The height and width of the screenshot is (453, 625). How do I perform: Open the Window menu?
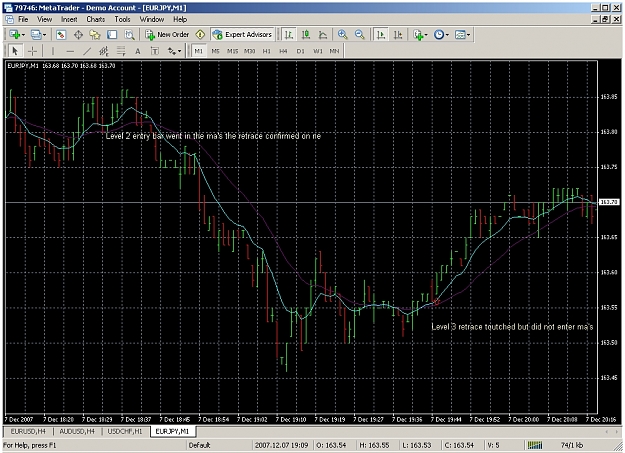click(x=151, y=19)
